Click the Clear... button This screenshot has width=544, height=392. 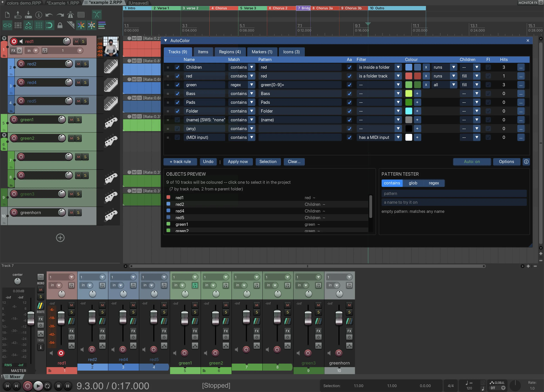coord(294,162)
